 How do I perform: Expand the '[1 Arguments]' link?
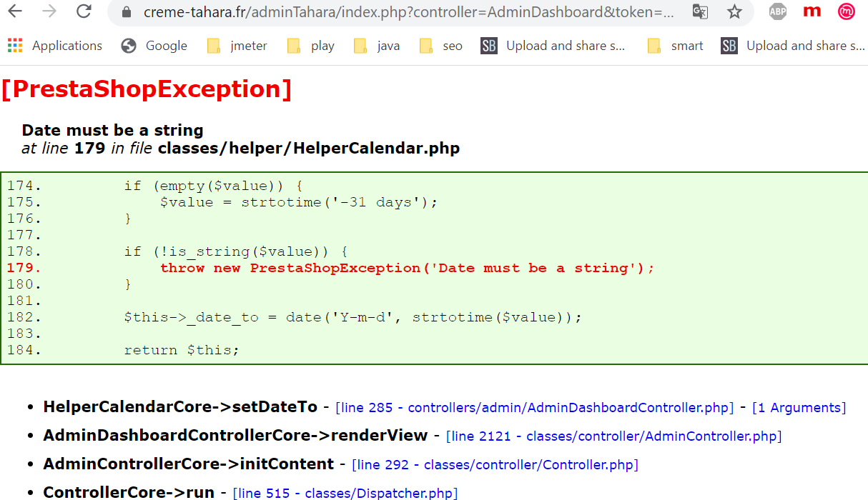(799, 408)
